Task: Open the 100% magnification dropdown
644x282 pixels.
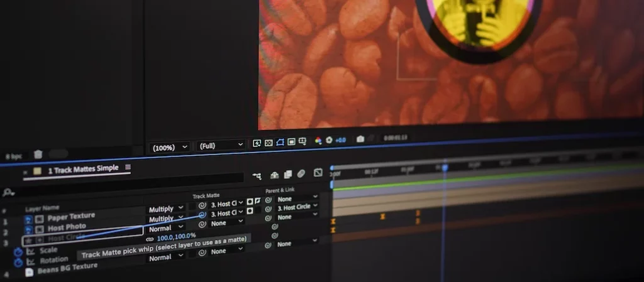Action: 170,147
